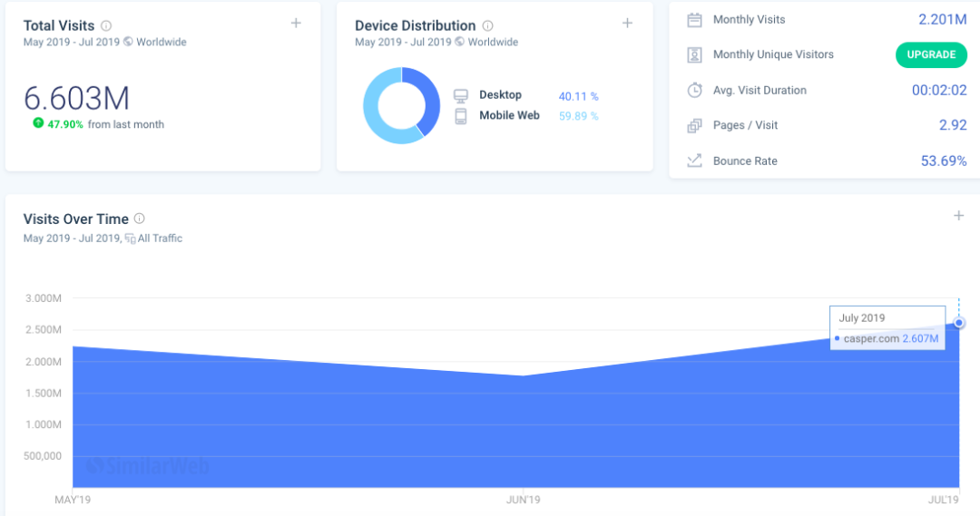This screenshot has height=516, width=980.
Task: Click the Avg. Visit Duration clock icon
Action: coord(694,90)
